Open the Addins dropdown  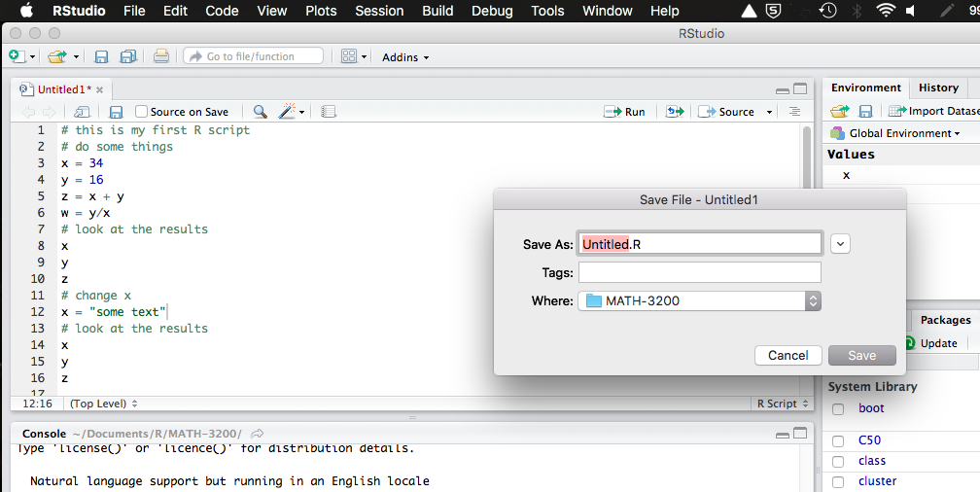point(405,57)
